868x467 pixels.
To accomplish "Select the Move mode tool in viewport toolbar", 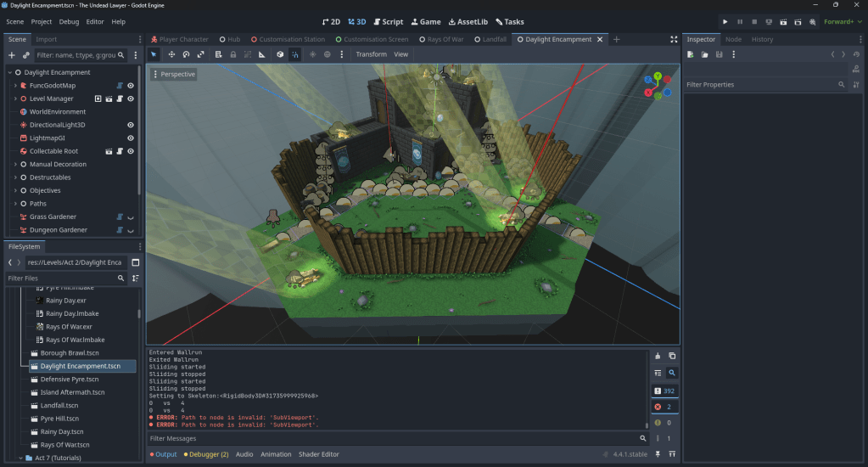I will point(171,54).
